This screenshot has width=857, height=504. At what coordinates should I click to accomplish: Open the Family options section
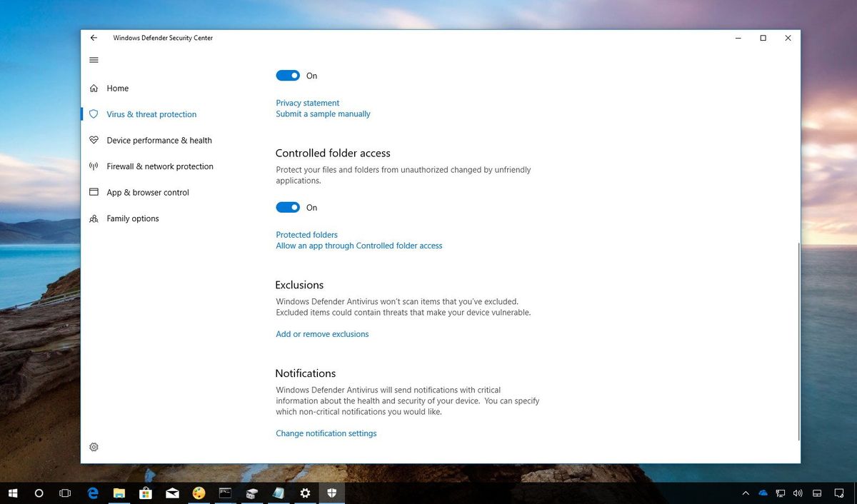tap(132, 218)
